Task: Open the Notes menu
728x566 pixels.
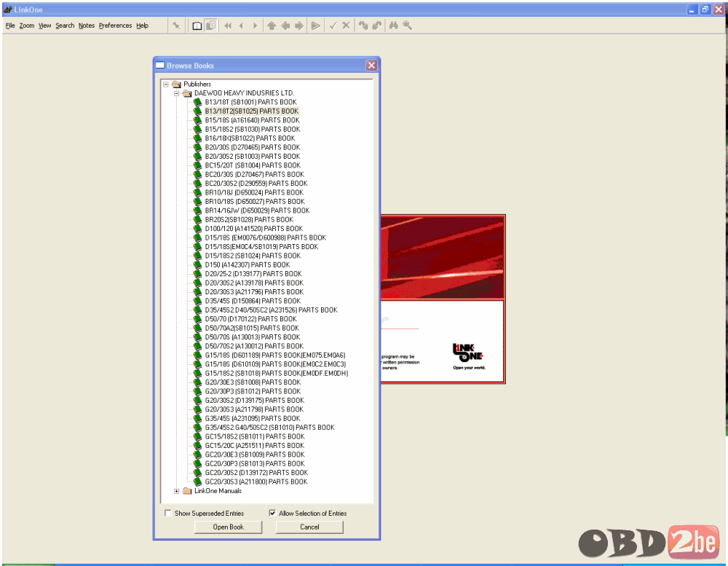Action: click(x=87, y=25)
